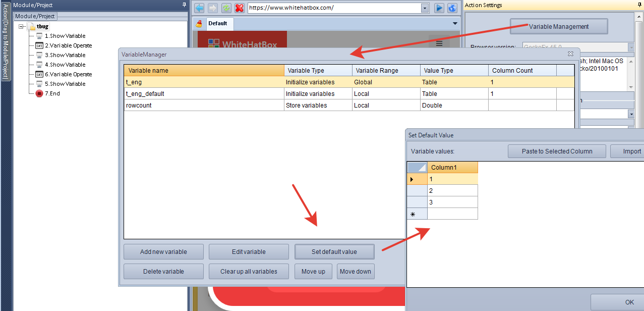Click the broom clear icon beside Default tab
This screenshot has width=644, height=311.
click(199, 23)
